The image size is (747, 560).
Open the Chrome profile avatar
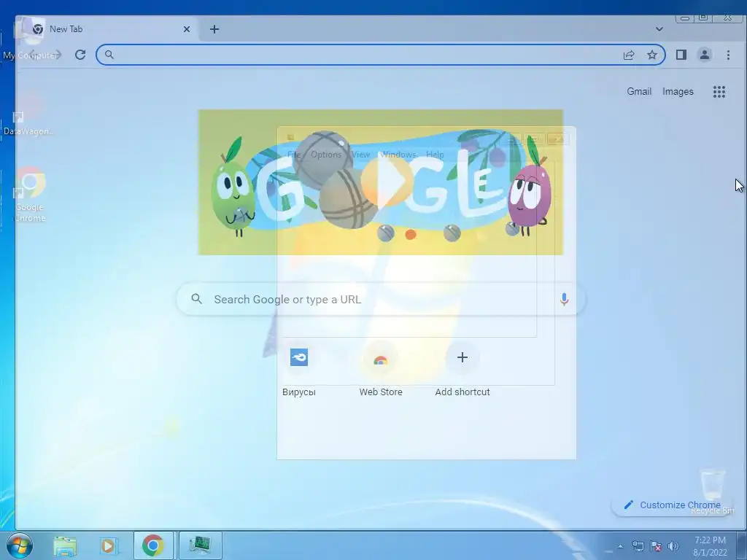pos(705,55)
